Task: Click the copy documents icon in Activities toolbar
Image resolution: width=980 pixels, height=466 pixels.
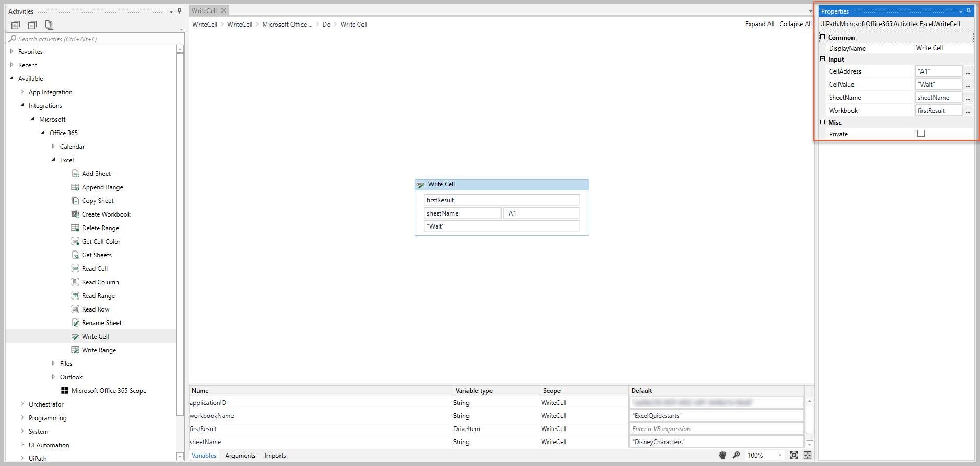Action: pos(49,25)
